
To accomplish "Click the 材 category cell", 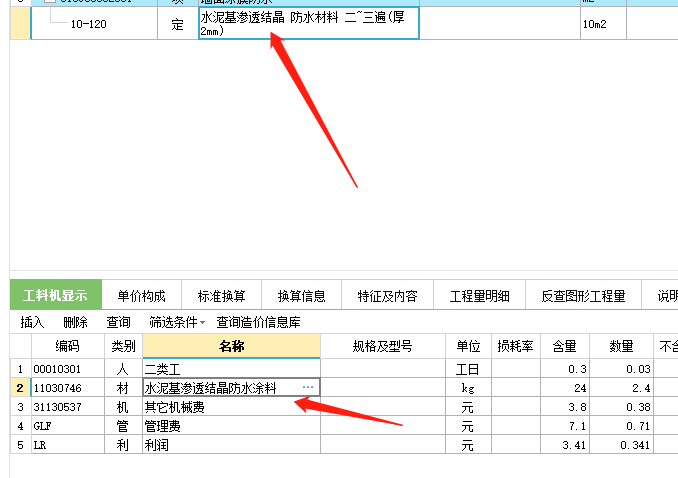I will (123, 388).
